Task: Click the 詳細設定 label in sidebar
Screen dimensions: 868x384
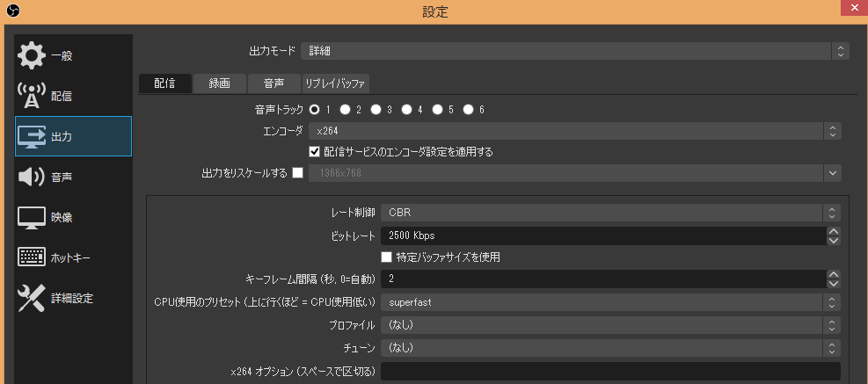Action: [72, 299]
